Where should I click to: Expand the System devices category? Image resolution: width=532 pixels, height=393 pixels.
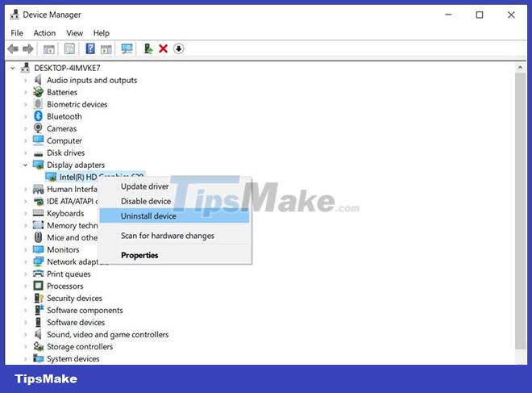click(x=26, y=358)
